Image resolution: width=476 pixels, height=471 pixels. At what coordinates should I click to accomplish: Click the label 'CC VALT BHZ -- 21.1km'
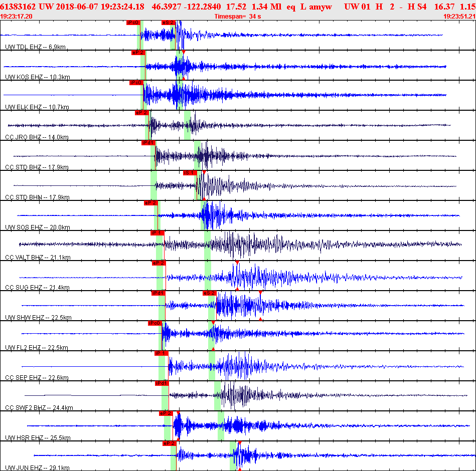38,257
